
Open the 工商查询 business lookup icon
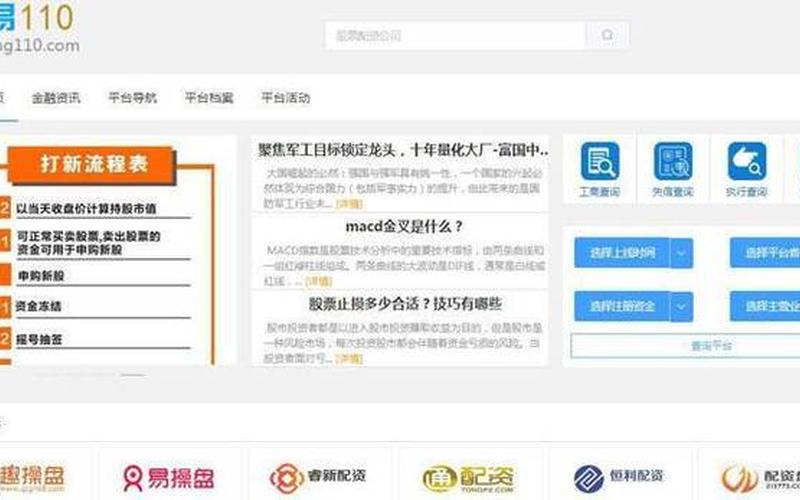coord(600,167)
